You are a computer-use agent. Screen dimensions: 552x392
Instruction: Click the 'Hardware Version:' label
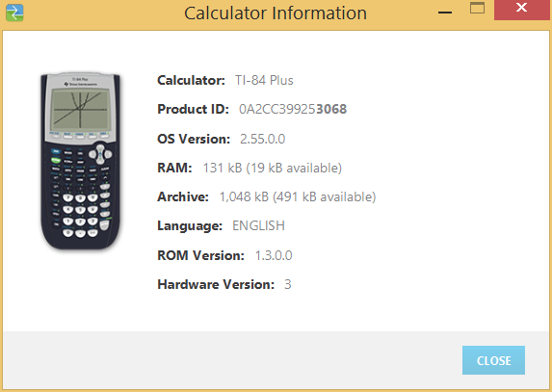tap(216, 284)
